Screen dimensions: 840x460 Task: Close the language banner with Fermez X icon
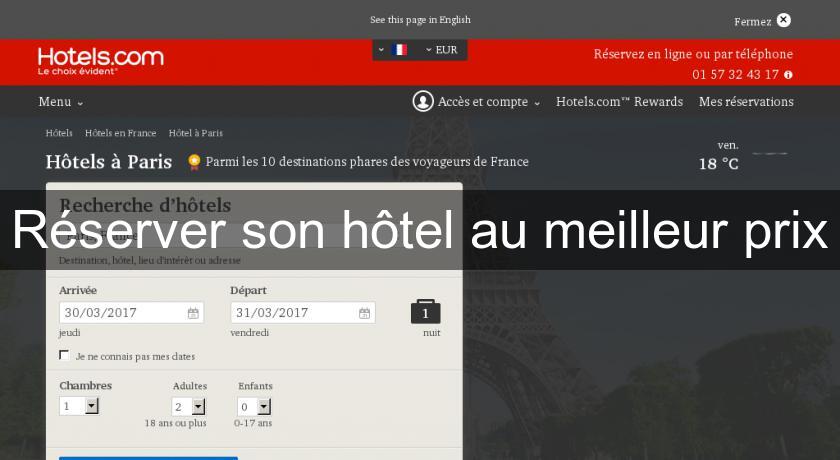pyautogui.click(x=783, y=20)
